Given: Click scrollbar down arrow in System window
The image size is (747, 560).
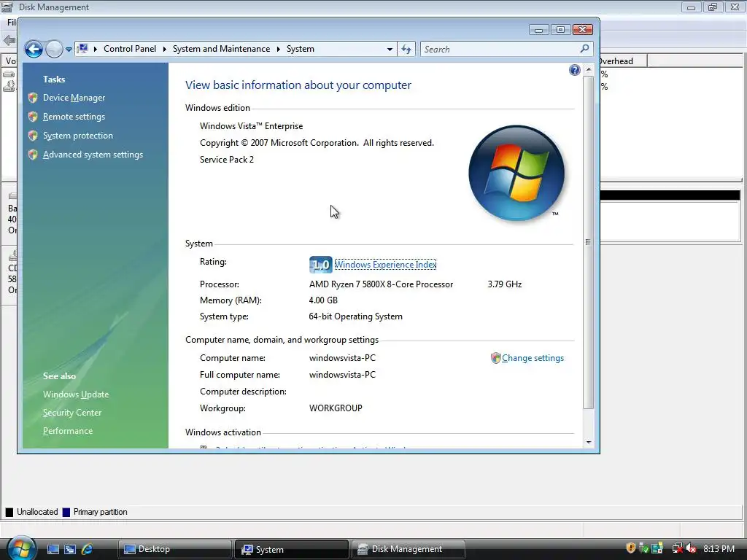Looking at the screenshot, I should click(589, 443).
